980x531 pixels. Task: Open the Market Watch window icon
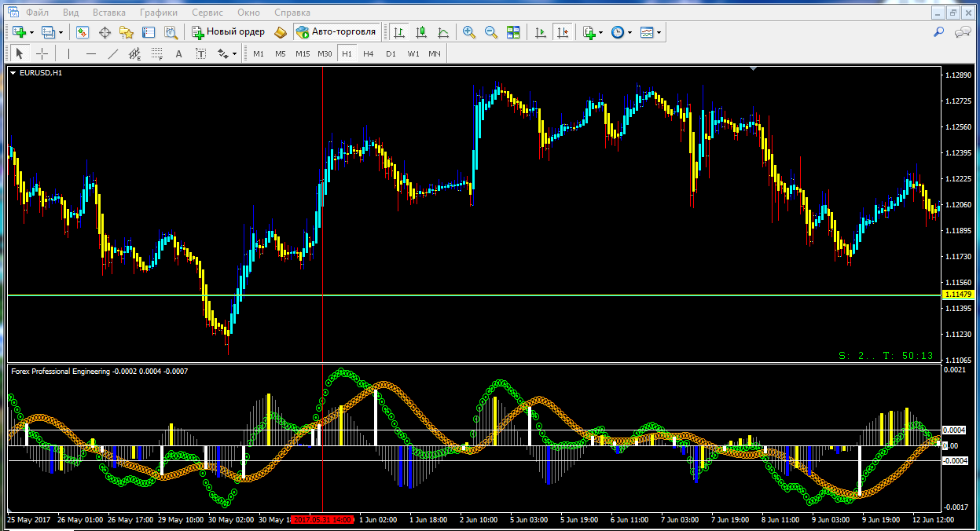tap(83, 32)
